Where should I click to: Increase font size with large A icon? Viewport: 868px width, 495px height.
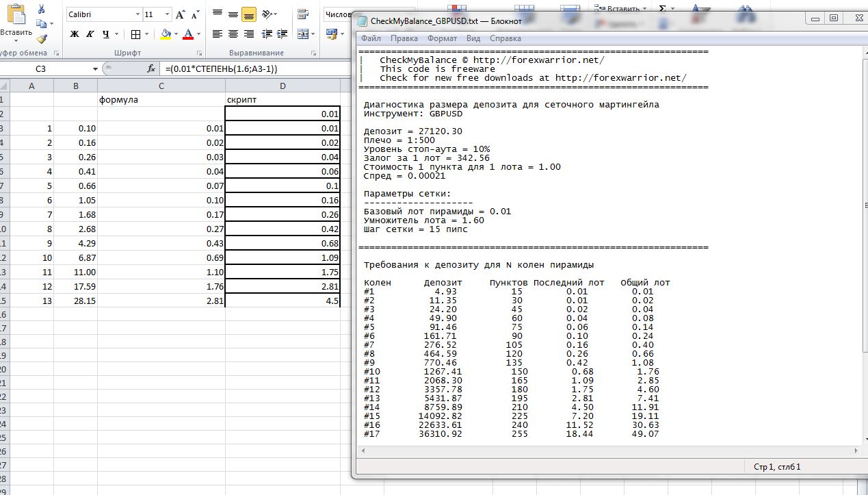[x=181, y=14]
